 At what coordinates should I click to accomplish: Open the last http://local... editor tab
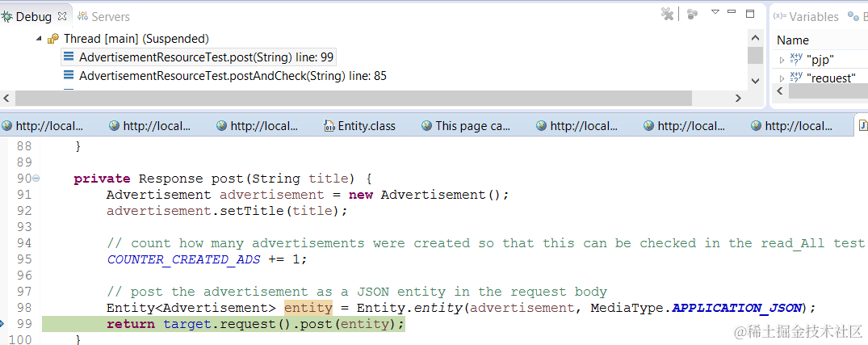pos(792,126)
